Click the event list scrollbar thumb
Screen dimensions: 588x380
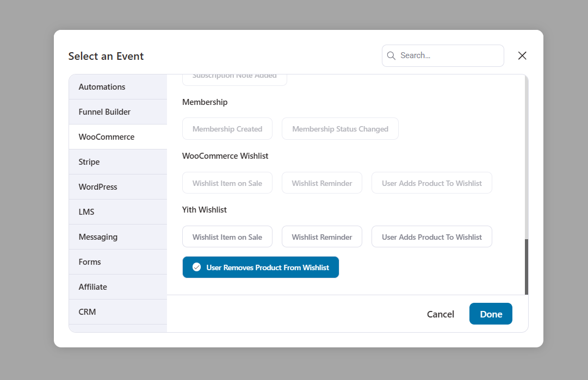click(x=527, y=267)
